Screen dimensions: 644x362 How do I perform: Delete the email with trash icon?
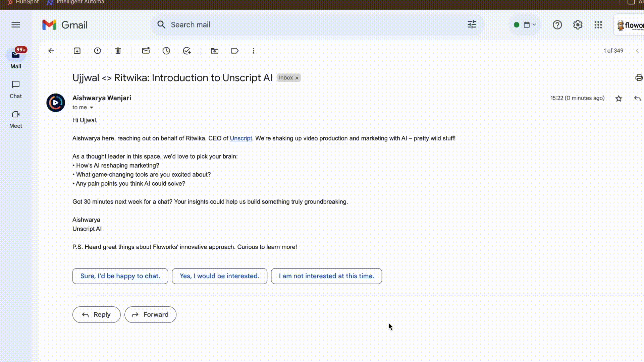pos(118,51)
